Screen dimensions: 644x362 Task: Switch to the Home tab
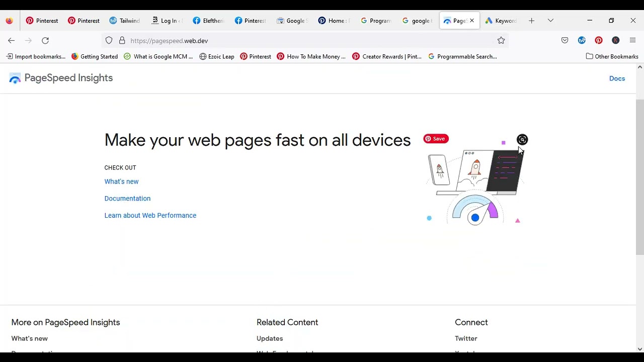[334, 21]
